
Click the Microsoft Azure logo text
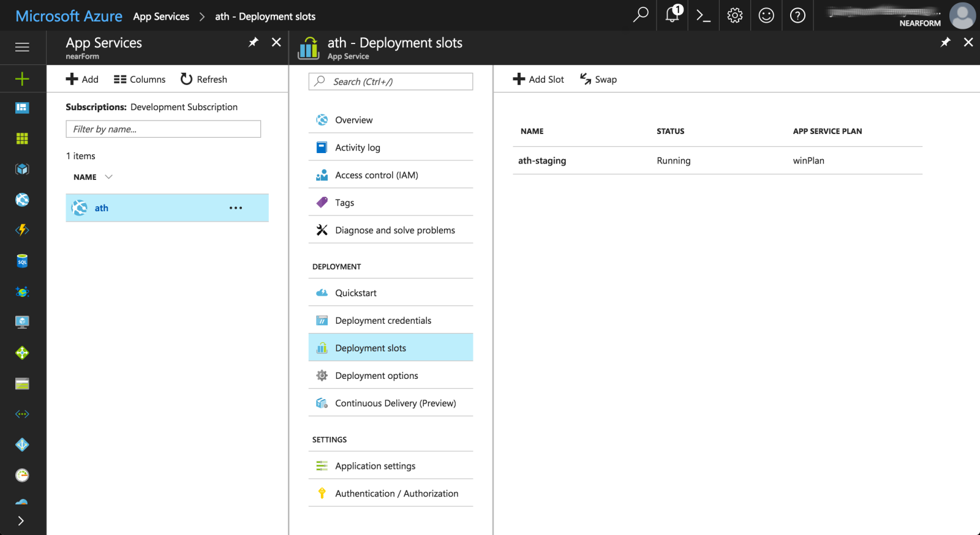[69, 16]
